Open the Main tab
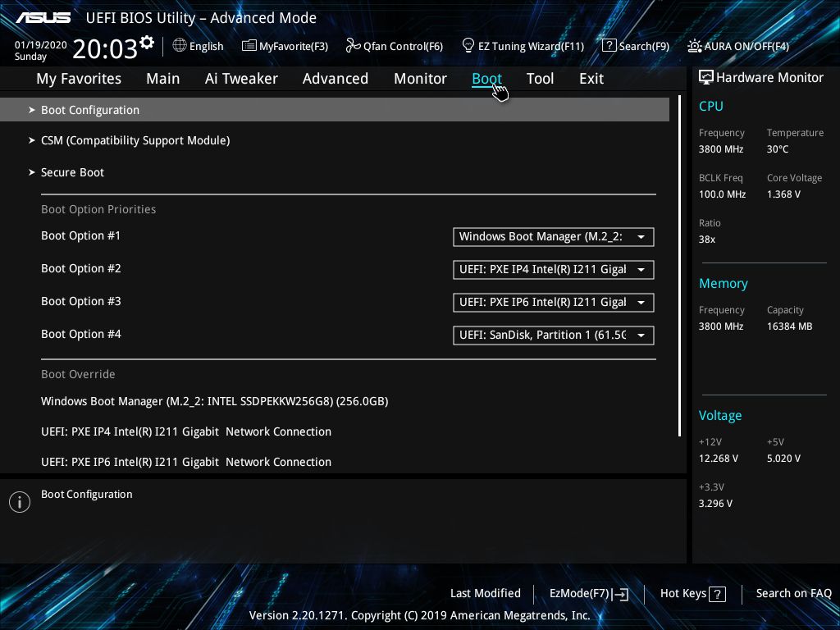The width and height of the screenshot is (840, 630). (163, 79)
